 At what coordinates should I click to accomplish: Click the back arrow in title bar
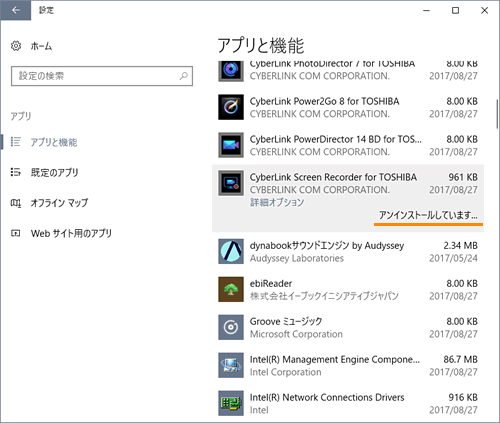tap(16, 10)
